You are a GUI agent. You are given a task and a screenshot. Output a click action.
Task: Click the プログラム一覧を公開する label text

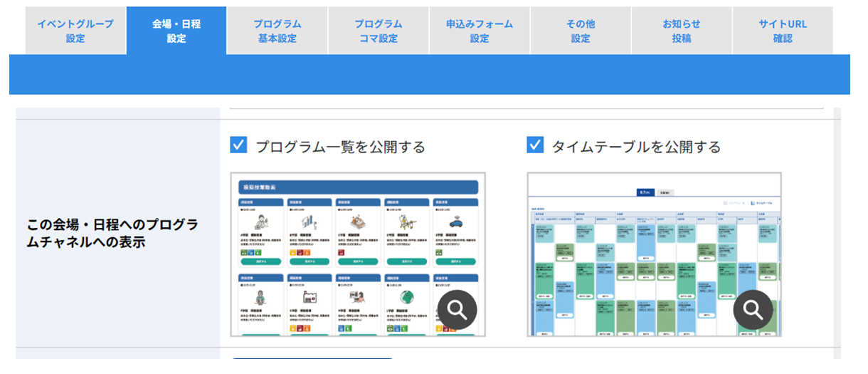tap(340, 147)
